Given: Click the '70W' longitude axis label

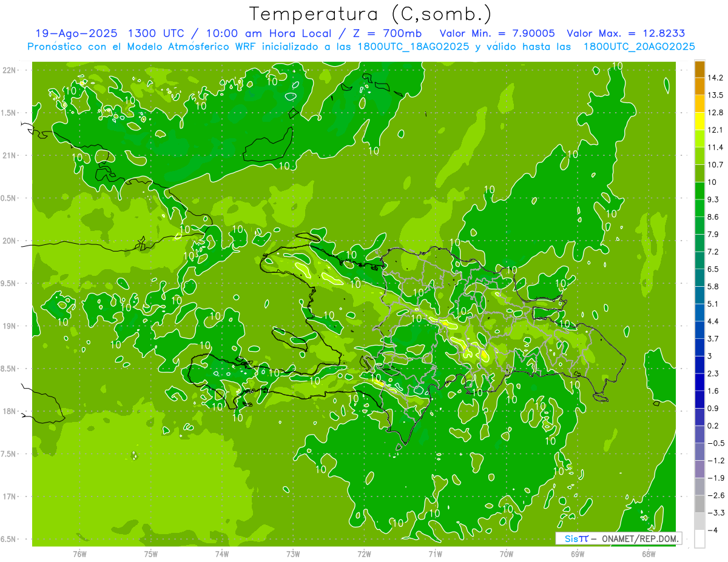Looking at the screenshot, I should tap(507, 554).
